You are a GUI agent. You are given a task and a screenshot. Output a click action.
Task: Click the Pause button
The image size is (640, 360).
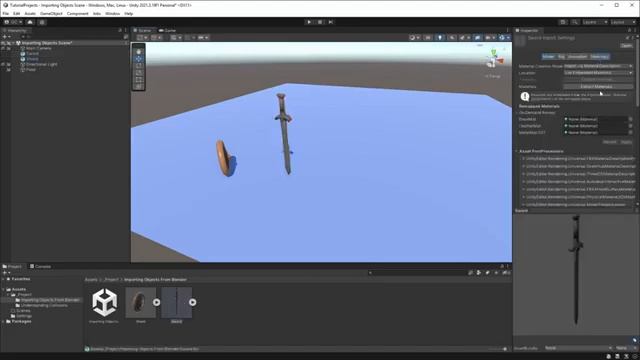320,22
